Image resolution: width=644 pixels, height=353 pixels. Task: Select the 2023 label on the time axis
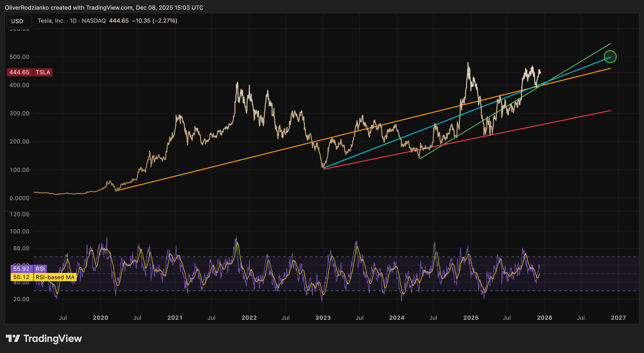click(323, 318)
